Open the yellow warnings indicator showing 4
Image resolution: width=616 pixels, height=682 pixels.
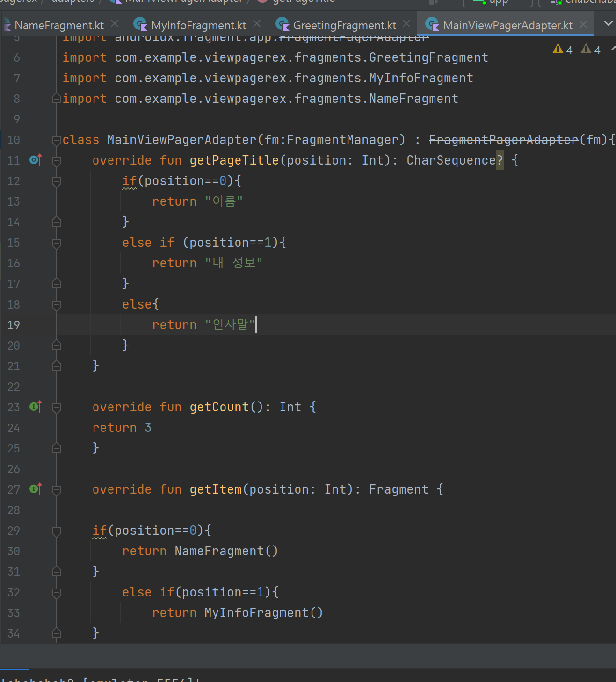tap(563, 50)
